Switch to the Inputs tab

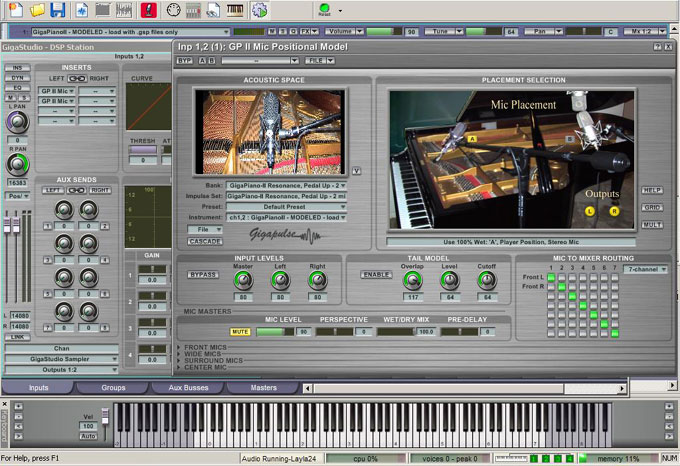pos(38,388)
